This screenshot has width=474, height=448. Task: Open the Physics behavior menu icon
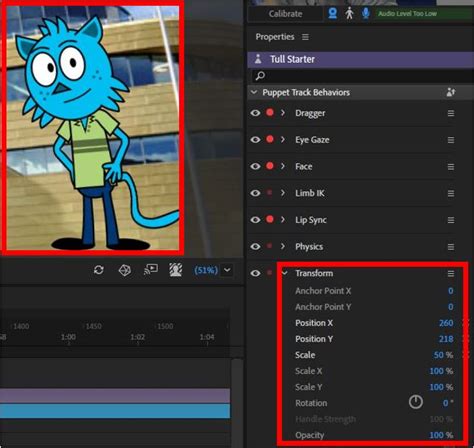(x=451, y=247)
